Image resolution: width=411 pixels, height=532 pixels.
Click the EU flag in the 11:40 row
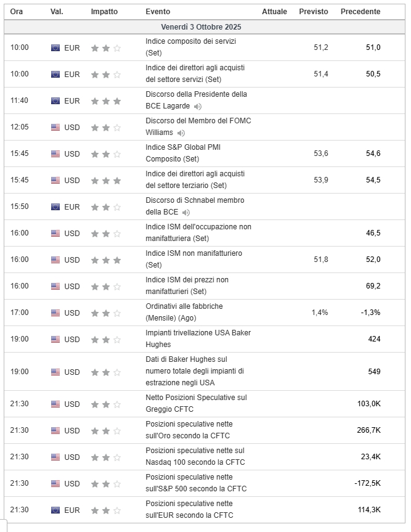click(55, 100)
